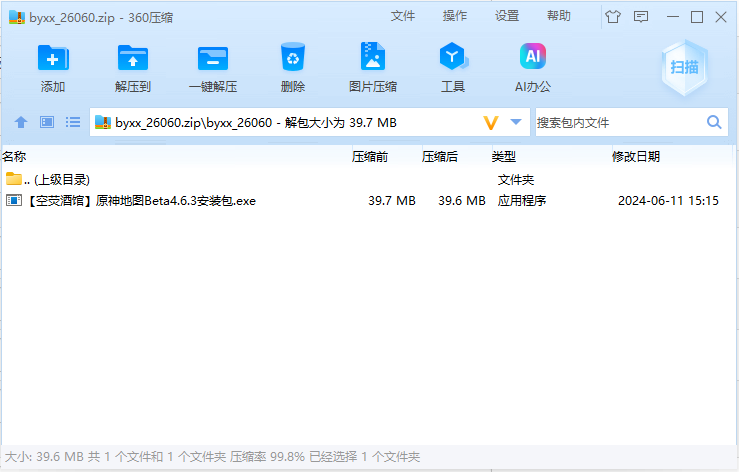Sort by Type (类型) column header
The image size is (739, 472).
coord(504,157)
